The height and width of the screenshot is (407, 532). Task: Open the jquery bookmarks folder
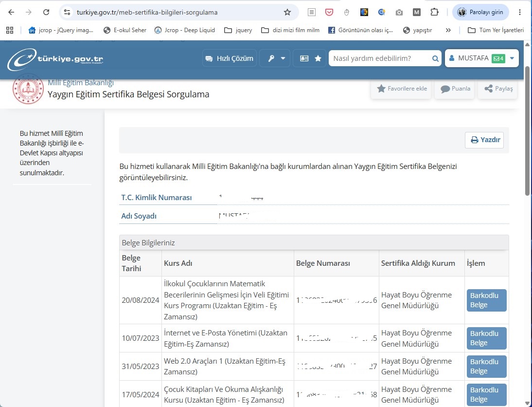pos(238,30)
